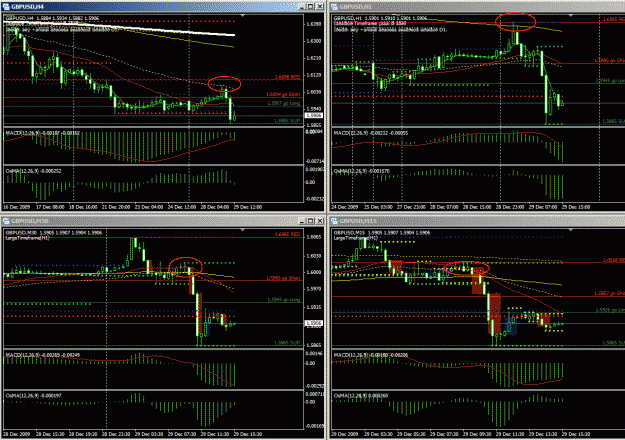Screen dimensions: 625x440
Task: Click 1.6065 on the M30 price scale
Action: click(313, 237)
